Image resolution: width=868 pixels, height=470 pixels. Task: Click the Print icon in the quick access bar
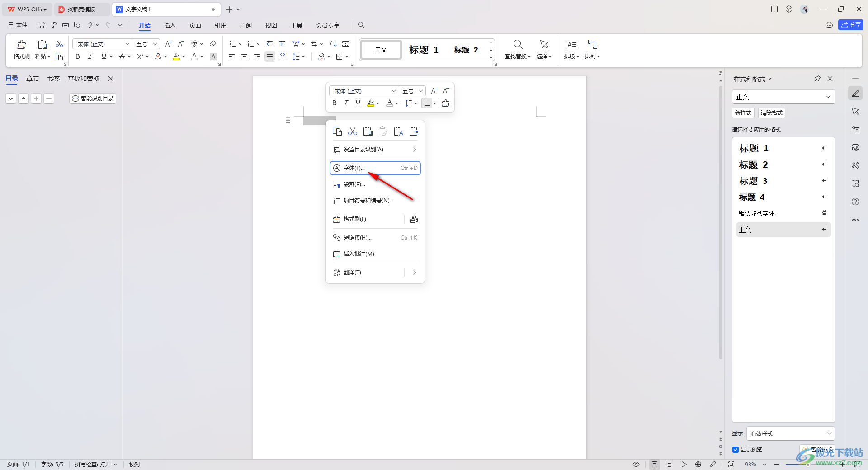tap(66, 25)
